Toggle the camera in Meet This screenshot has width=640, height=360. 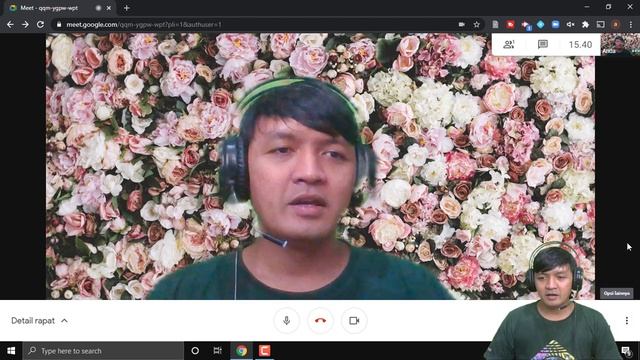(354, 320)
